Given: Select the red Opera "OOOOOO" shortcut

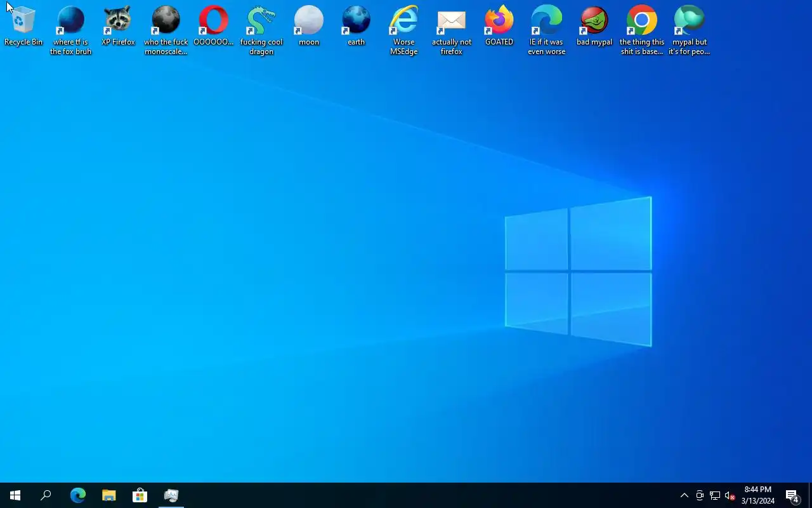Looking at the screenshot, I should [x=213, y=26].
